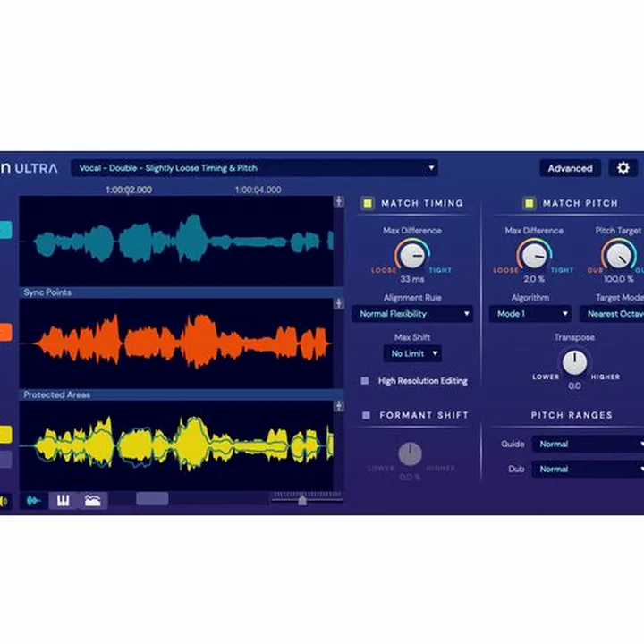The width and height of the screenshot is (644, 644).
Task: Click the speaker audio icon
Action: point(4,501)
